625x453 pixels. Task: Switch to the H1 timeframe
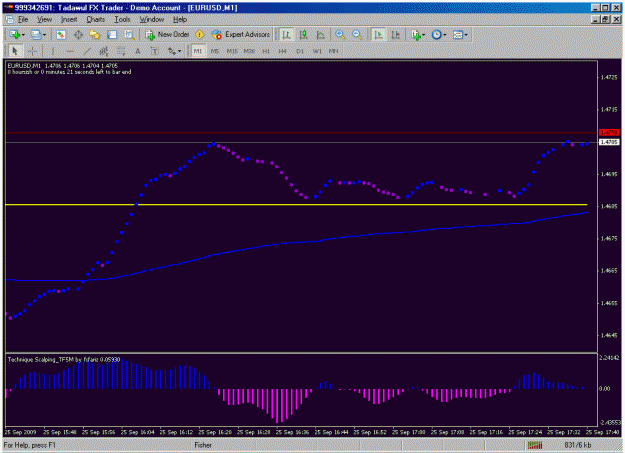point(266,51)
